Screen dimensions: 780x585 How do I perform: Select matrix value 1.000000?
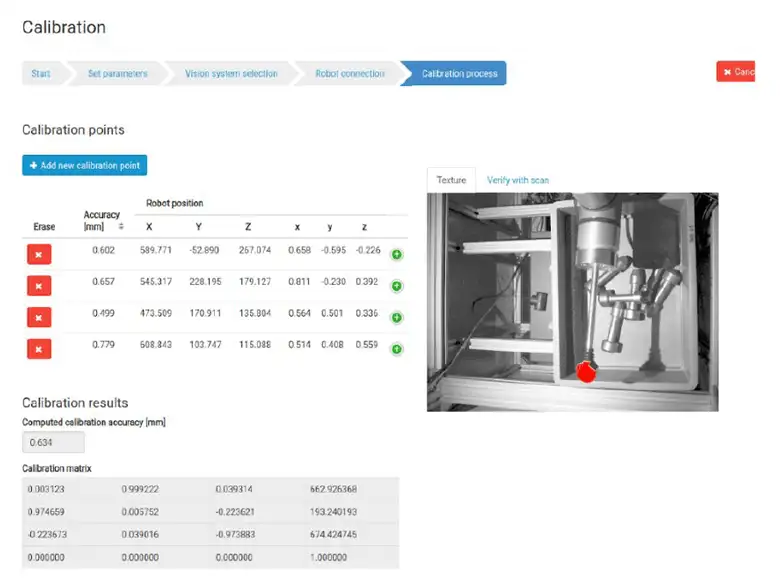click(328, 558)
